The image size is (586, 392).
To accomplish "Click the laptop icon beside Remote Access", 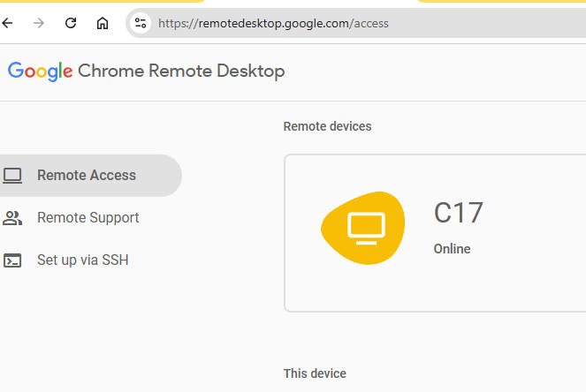I will pos(12,176).
